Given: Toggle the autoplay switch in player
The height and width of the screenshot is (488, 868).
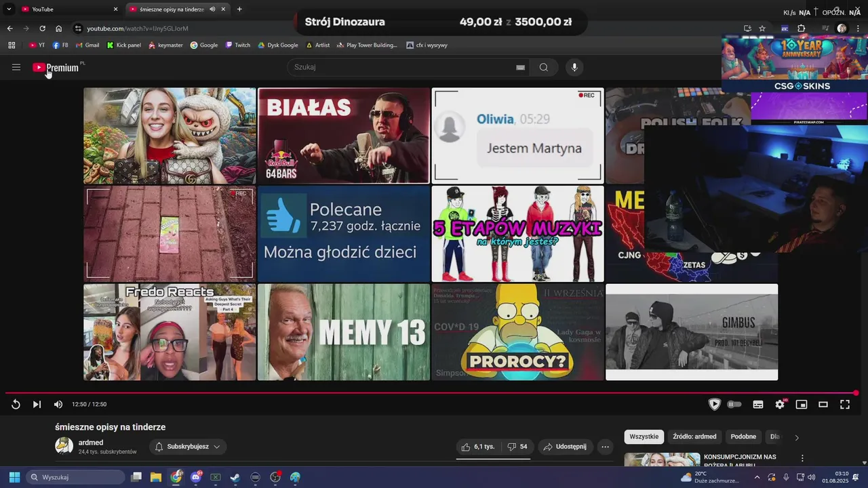Looking at the screenshot, I should click(x=734, y=405).
